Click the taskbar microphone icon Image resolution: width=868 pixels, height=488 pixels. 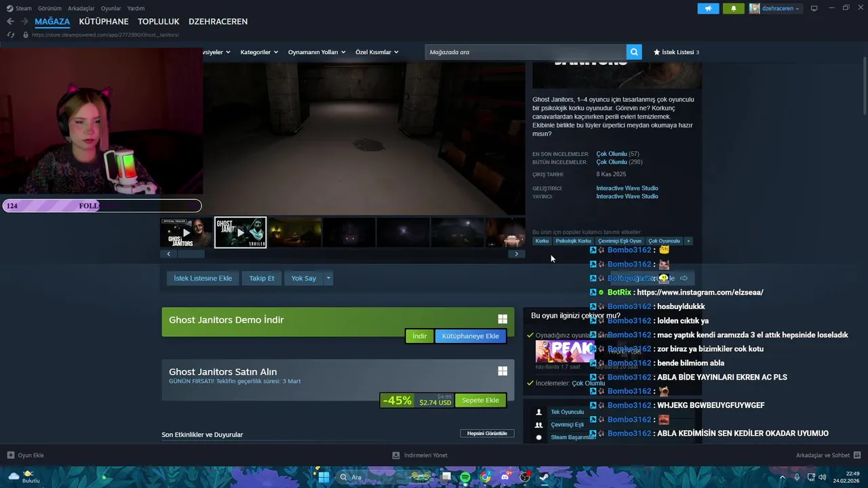click(x=797, y=477)
